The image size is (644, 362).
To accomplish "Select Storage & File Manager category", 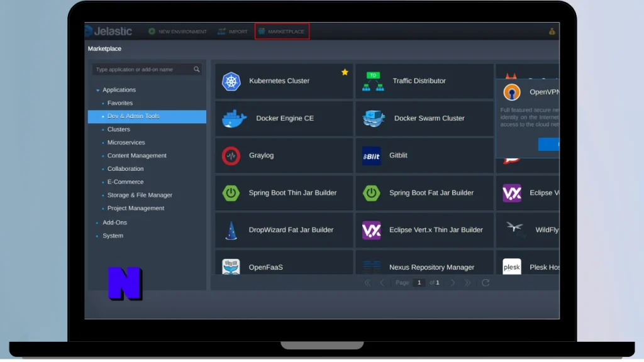I will pyautogui.click(x=140, y=195).
